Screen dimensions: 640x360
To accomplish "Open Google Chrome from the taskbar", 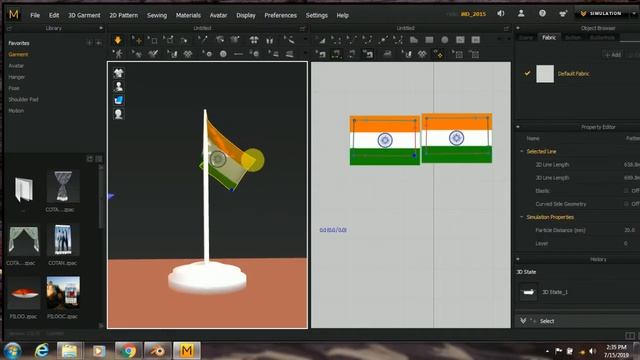I will (128, 351).
